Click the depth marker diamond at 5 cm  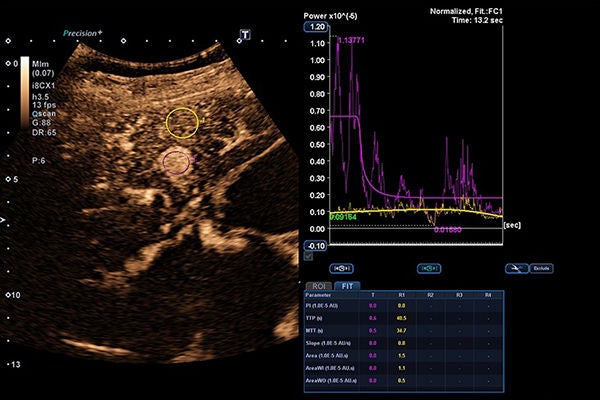8,179
